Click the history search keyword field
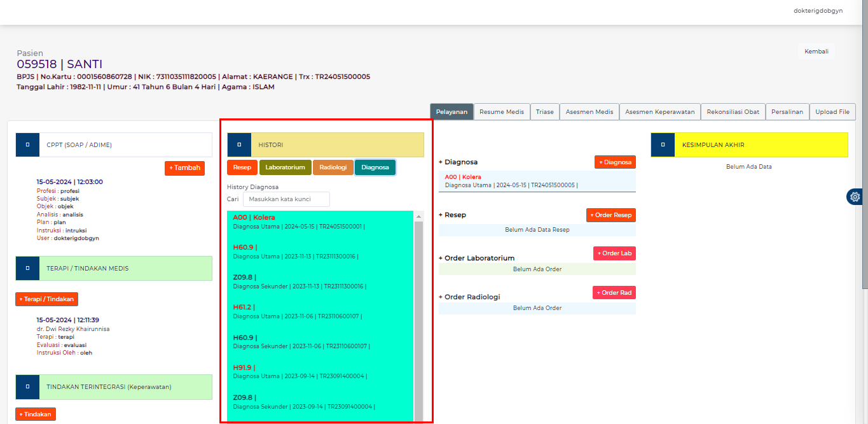Image resolution: width=868 pixels, height=424 pixels. coord(286,199)
